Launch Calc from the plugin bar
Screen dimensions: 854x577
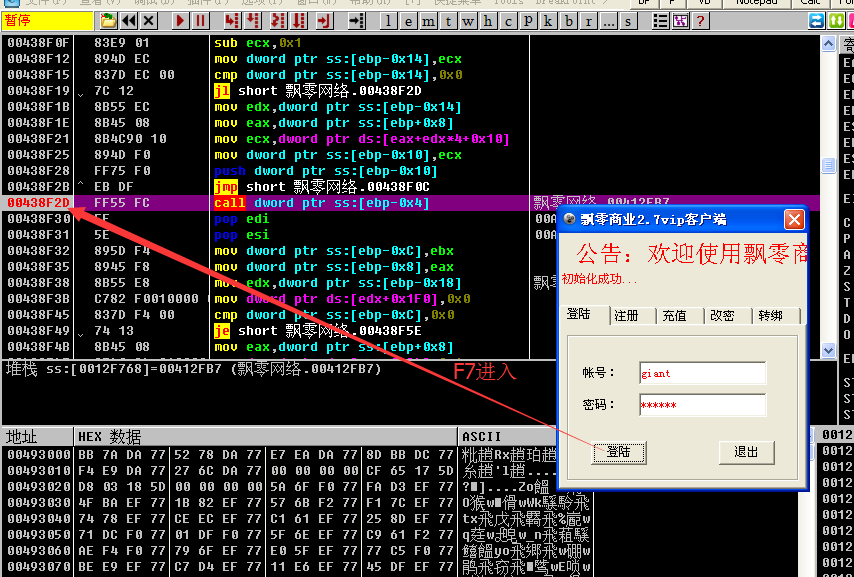coord(810,4)
